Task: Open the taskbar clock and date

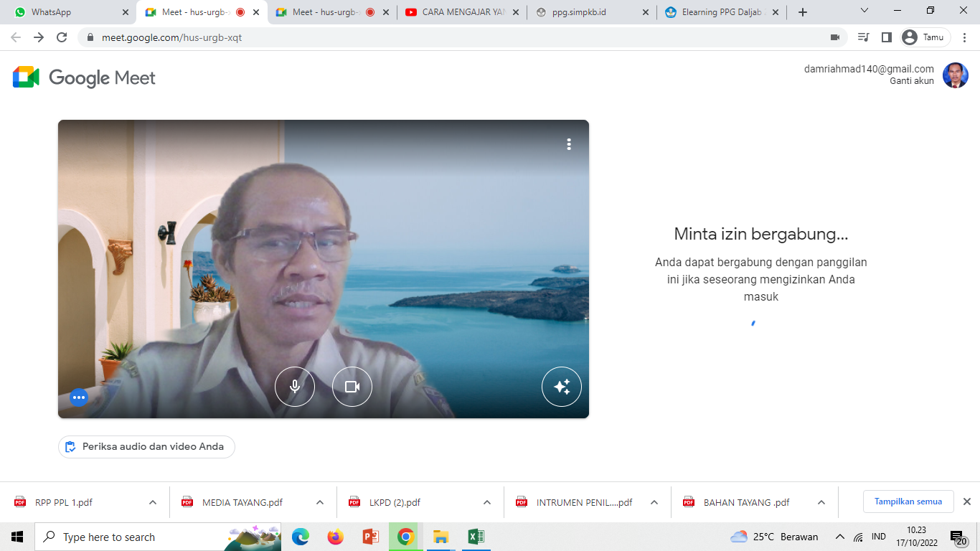Action: tap(917, 537)
